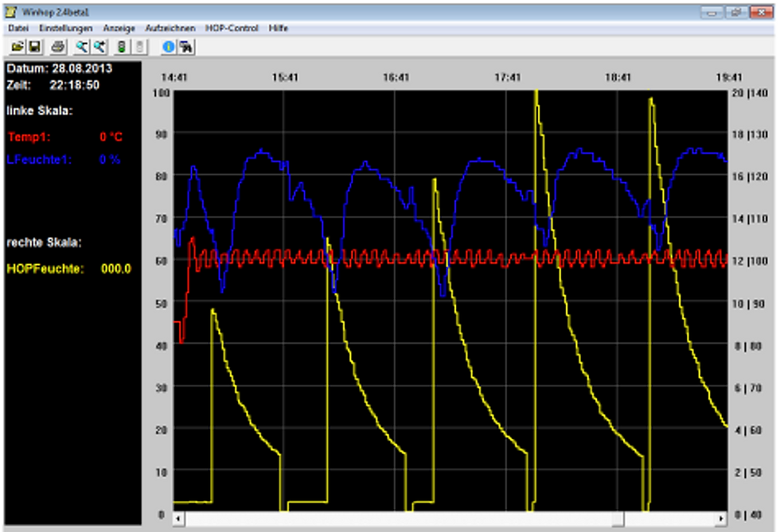Click the save floppy disk icon
This screenshot has height=532, width=780.
point(34,47)
